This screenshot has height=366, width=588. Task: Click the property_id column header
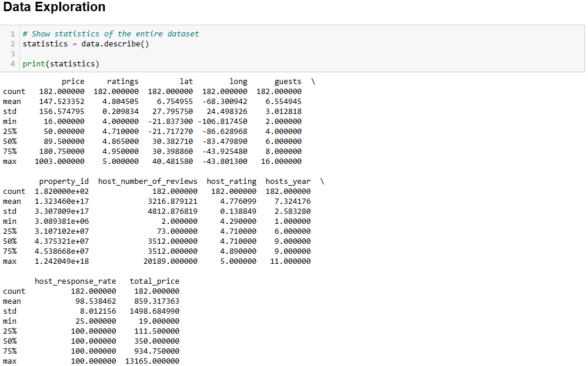click(x=64, y=182)
